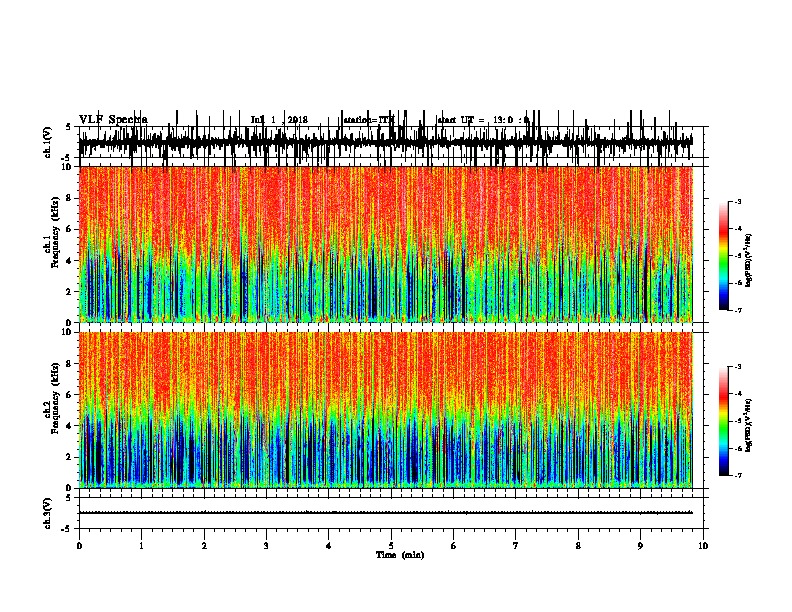Click the '-3' label on ch.2 color scale
The height and width of the screenshot is (612, 792).
coord(737,367)
